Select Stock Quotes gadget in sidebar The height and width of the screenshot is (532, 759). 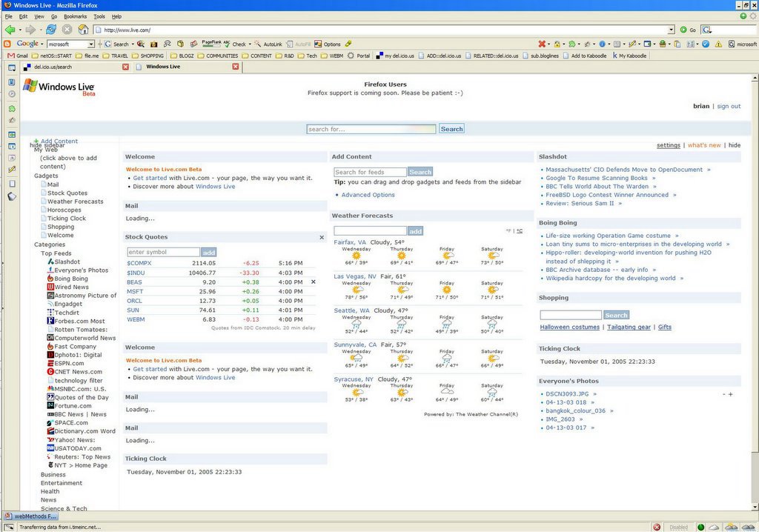tap(67, 193)
